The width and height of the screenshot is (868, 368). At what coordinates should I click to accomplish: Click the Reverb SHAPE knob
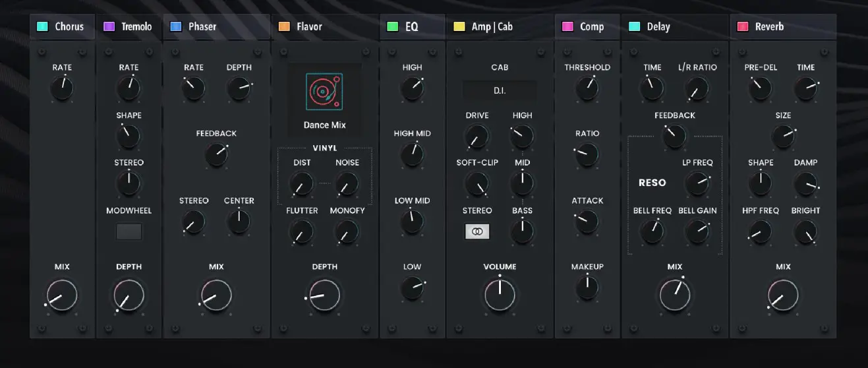pos(761,184)
